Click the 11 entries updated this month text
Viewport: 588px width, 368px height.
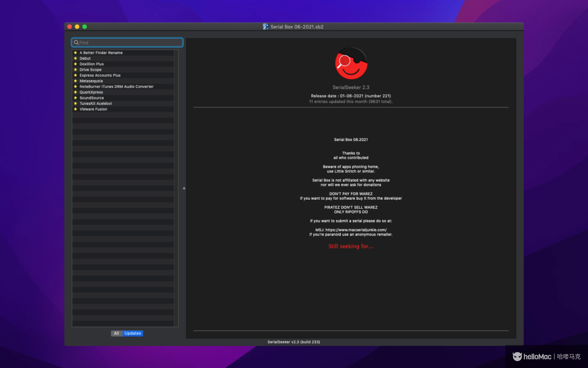pyautogui.click(x=351, y=101)
